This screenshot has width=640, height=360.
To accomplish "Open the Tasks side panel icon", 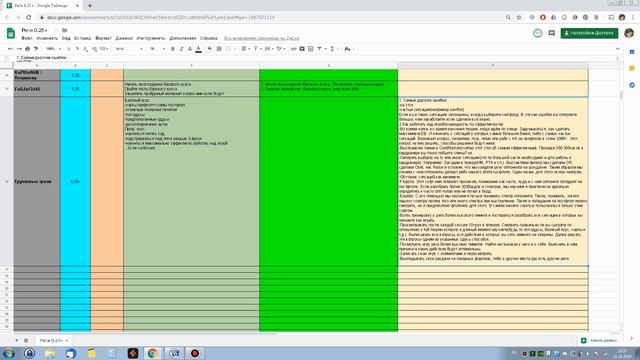I will click(x=632, y=85).
